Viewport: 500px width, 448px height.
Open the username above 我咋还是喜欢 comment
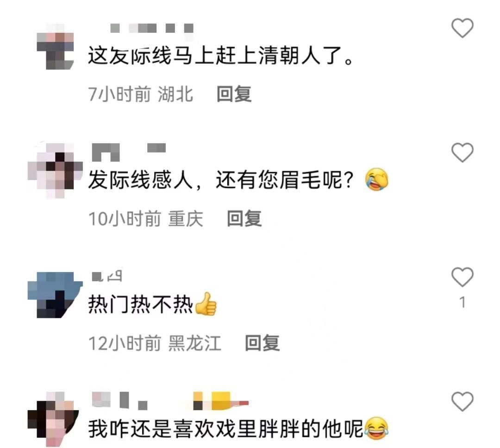pyautogui.click(x=170, y=400)
